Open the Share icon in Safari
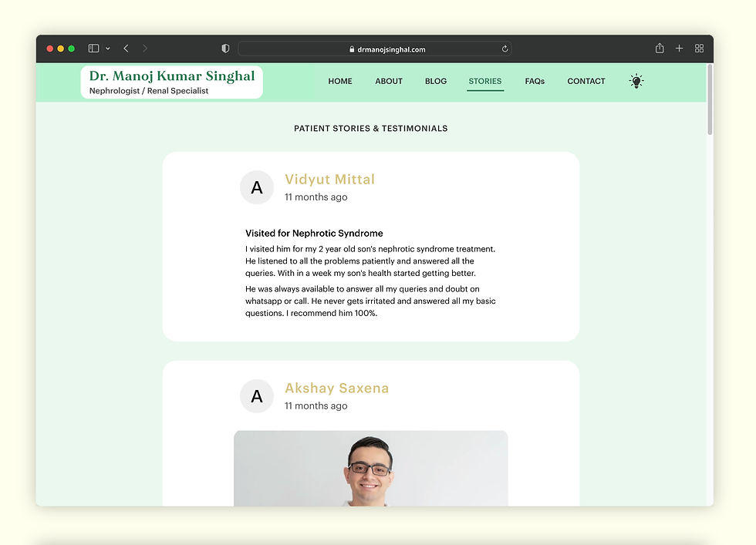The width and height of the screenshot is (756, 545). (660, 48)
